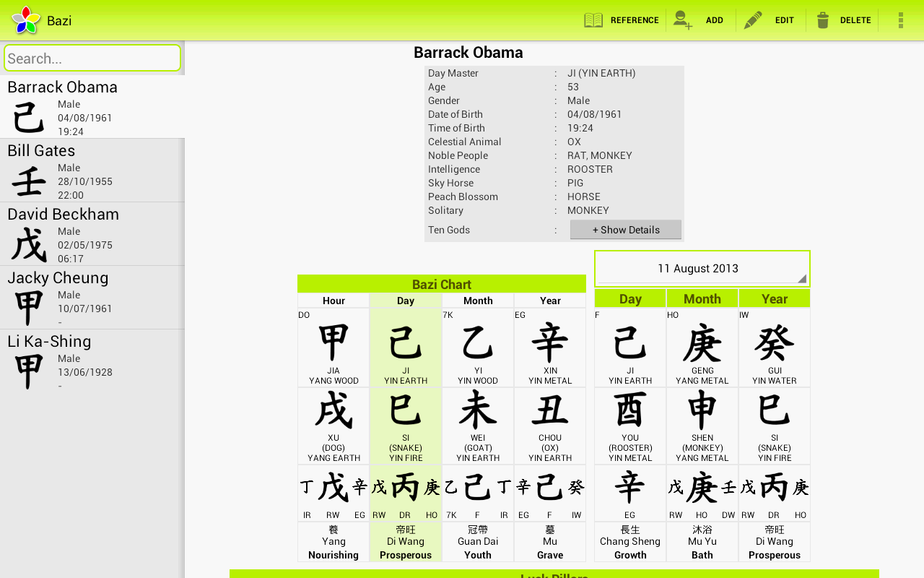Click the current-date Day column header
The height and width of the screenshot is (578, 924).
pos(630,298)
